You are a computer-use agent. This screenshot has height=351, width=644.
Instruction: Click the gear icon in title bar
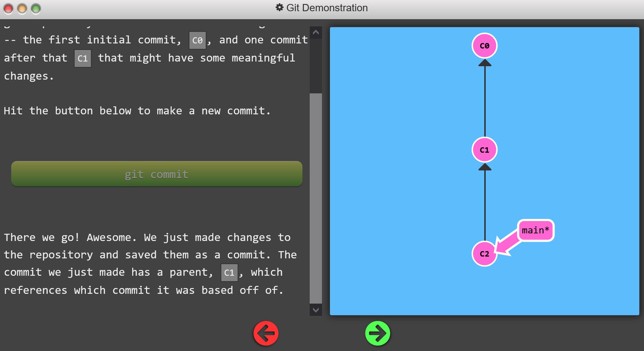coord(279,8)
